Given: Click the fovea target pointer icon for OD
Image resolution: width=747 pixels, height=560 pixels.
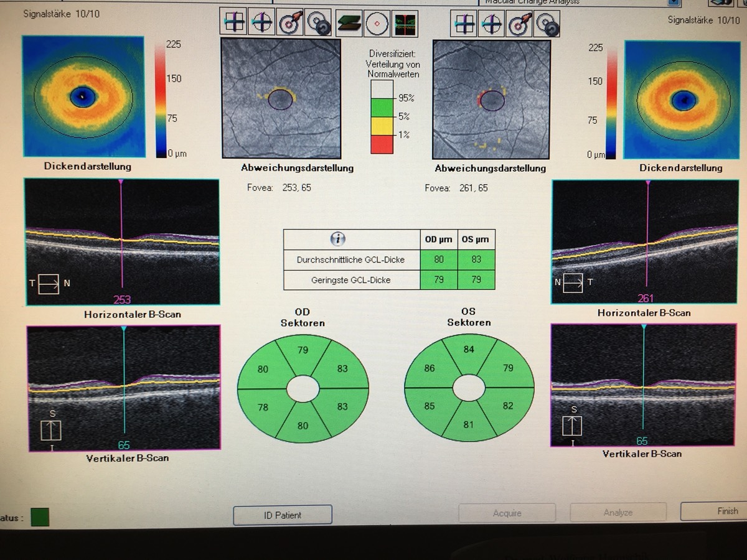Looking at the screenshot, I should 290,24.
